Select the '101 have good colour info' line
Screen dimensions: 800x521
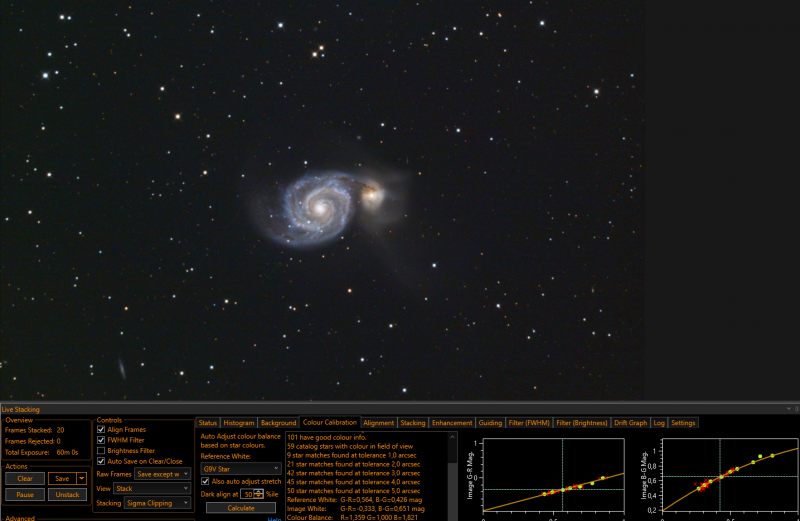[x=327, y=437]
